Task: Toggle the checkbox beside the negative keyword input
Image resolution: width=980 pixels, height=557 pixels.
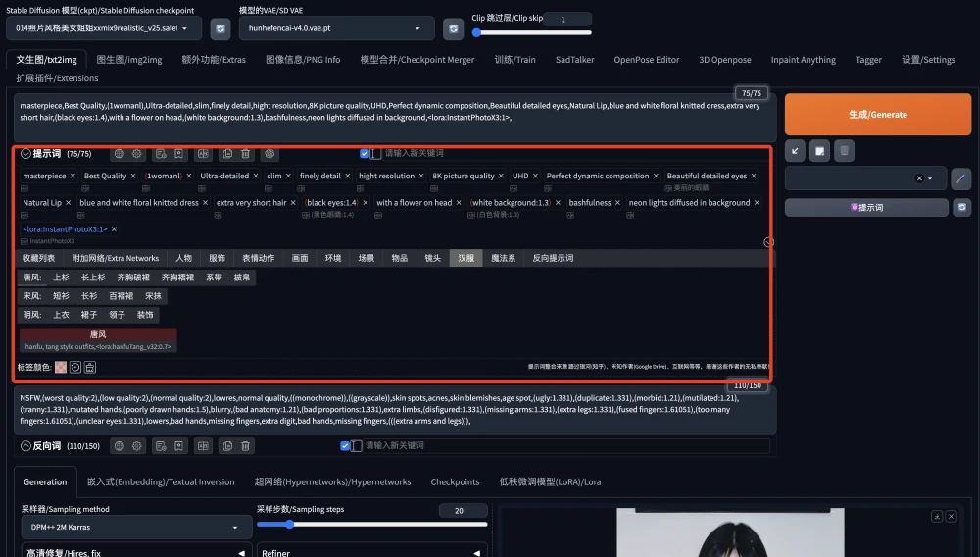Action: point(345,446)
